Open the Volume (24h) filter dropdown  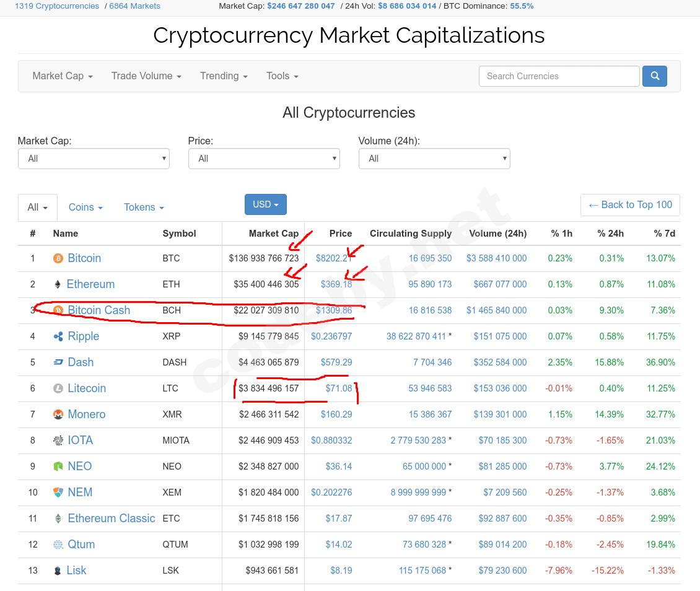434,159
